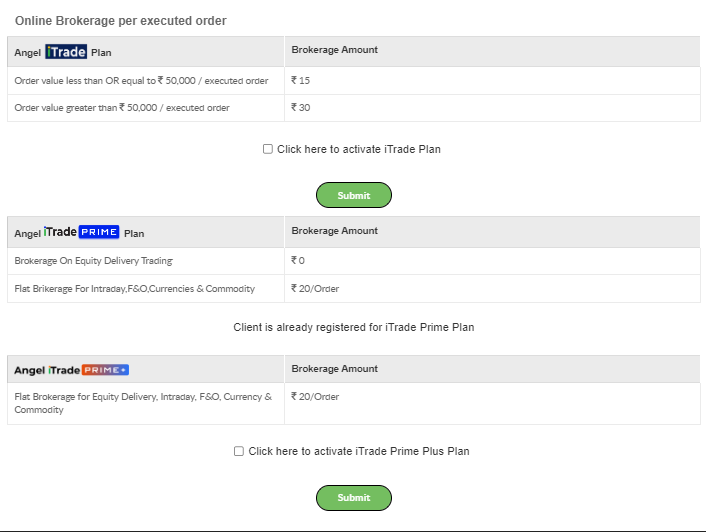Click the ₹ 0 equity delivery brokerage cell
Image resolution: width=706 pixels, height=532 pixels.
coord(298,261)
